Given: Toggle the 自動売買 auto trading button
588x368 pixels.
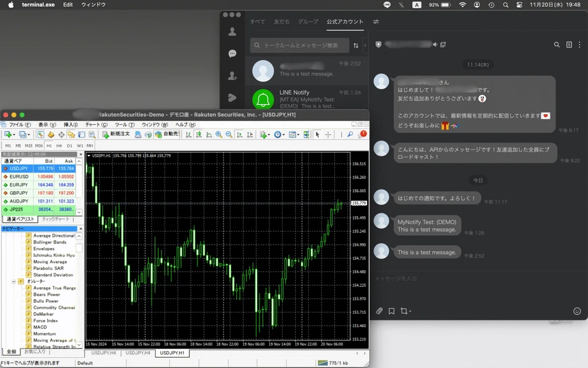Looking at the screenshot, I should point(167,134).
